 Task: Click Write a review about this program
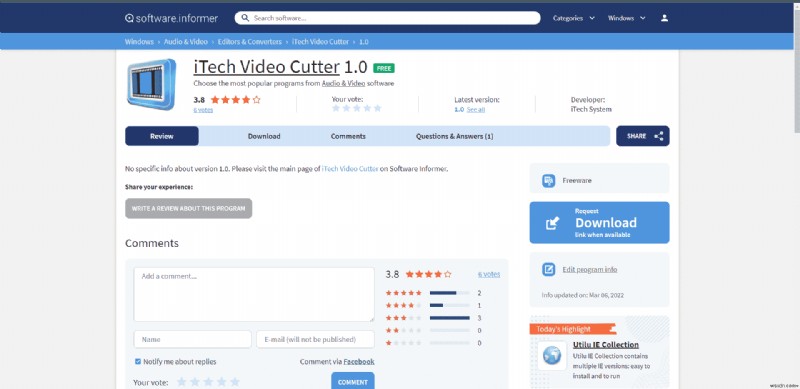tap(189, 208)
